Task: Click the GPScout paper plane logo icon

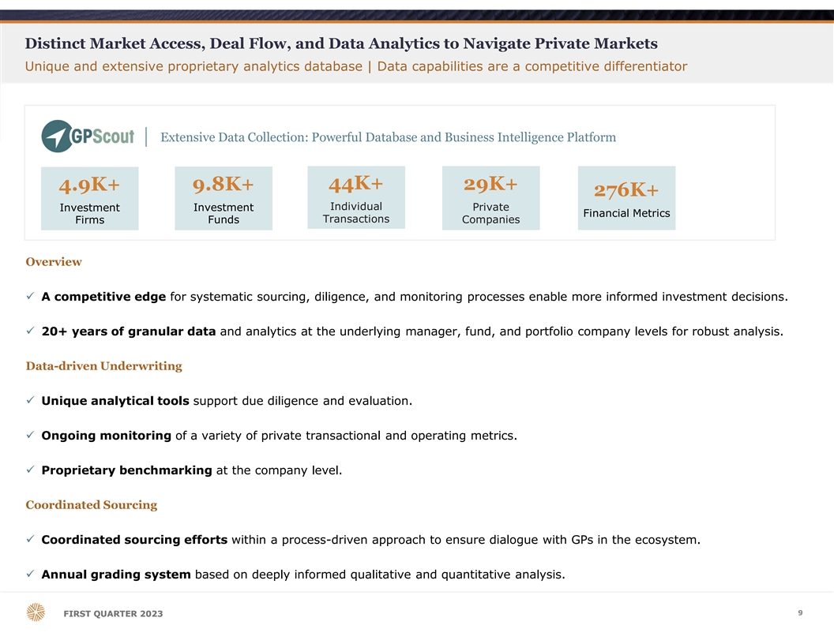Action: 56,137
